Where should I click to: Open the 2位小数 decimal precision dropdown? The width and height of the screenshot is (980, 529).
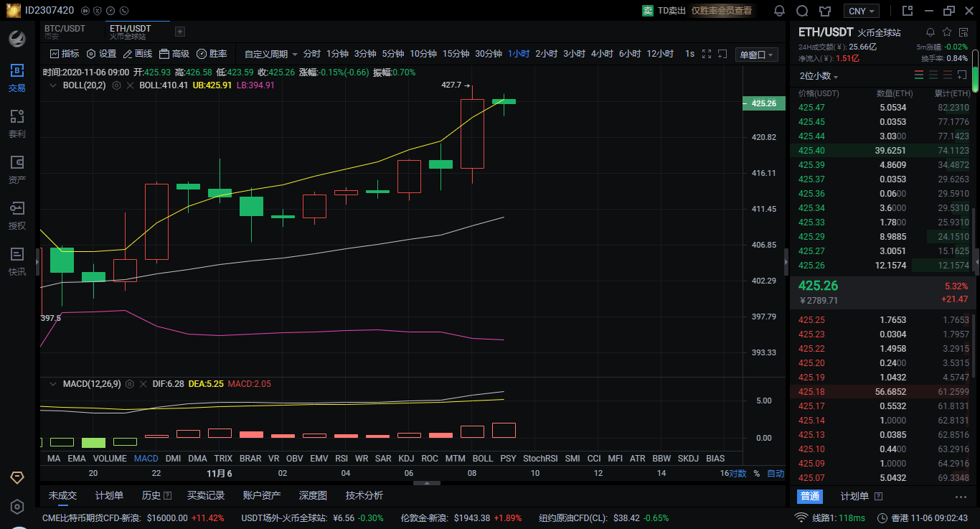[x=819, y=76]
